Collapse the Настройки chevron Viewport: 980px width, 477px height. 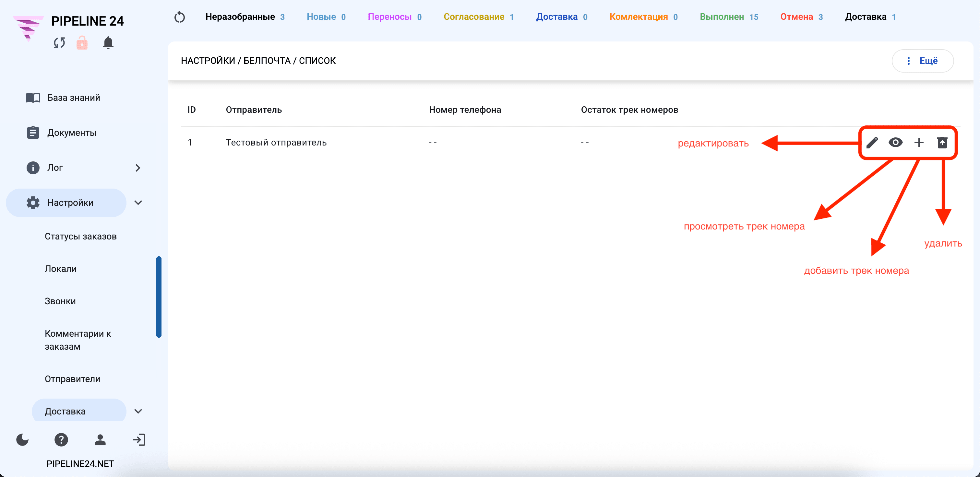[138, 203]
